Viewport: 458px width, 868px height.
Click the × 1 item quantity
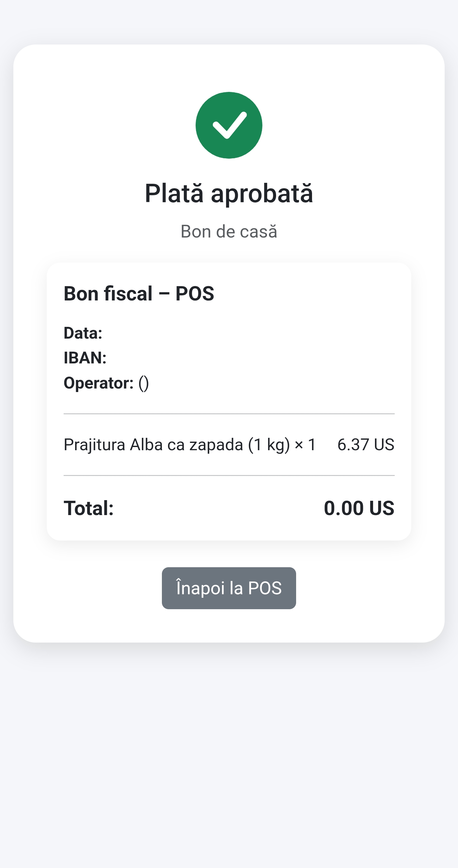tap(305, 444)
